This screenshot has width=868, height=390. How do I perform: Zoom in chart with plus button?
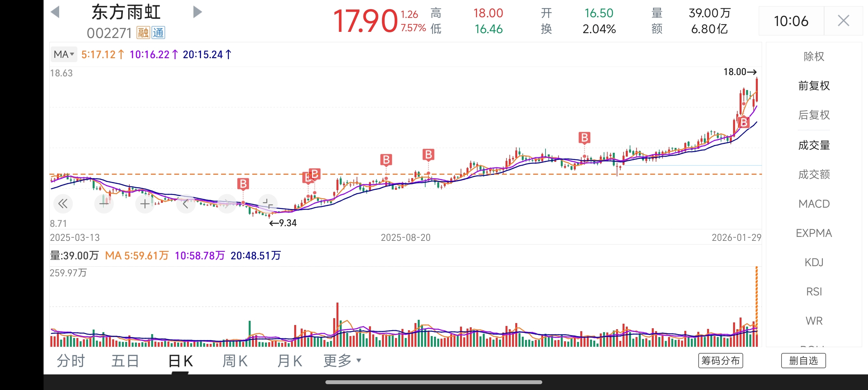click(x=145, y=203)
